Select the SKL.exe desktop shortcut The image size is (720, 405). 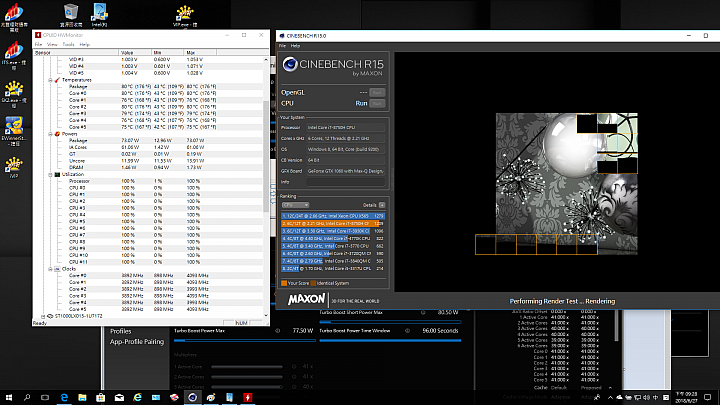tap(14, 94)
